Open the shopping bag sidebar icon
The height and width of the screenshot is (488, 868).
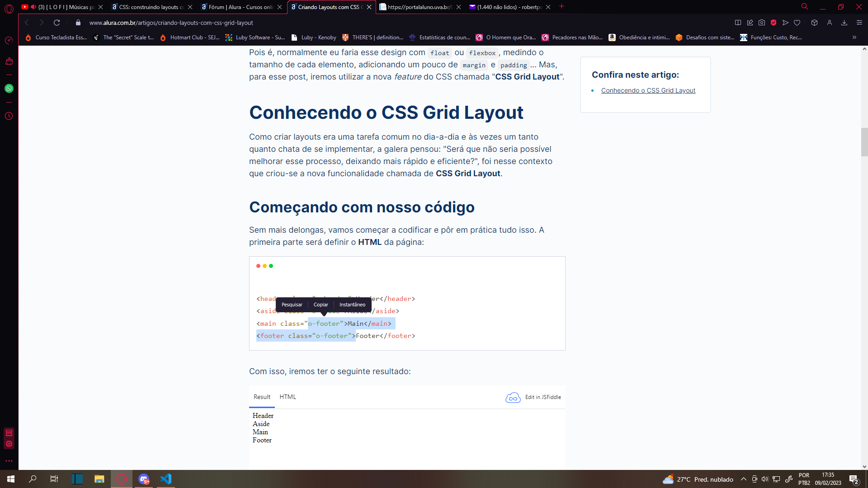point(9,61)
